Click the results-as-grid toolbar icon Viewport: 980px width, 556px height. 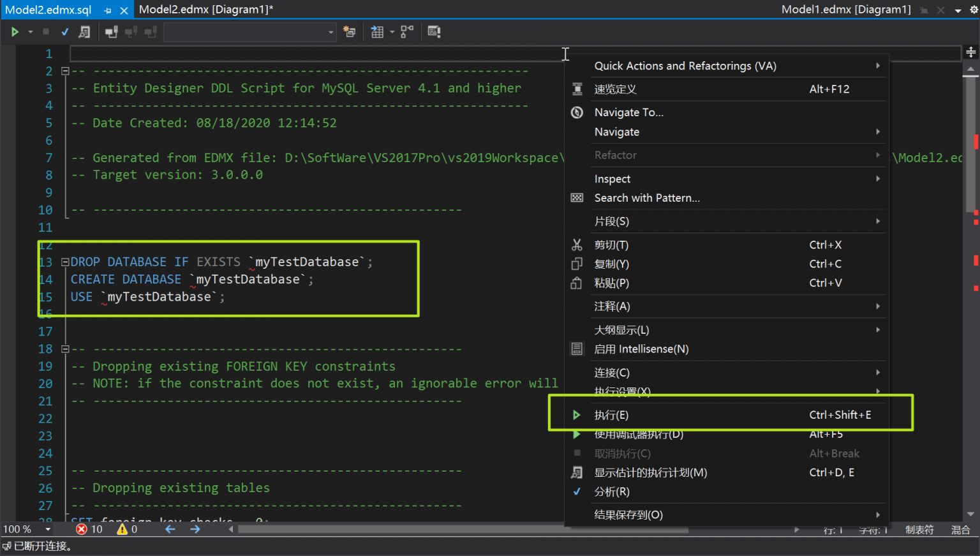pyautogui.click(x=377, y=32)
